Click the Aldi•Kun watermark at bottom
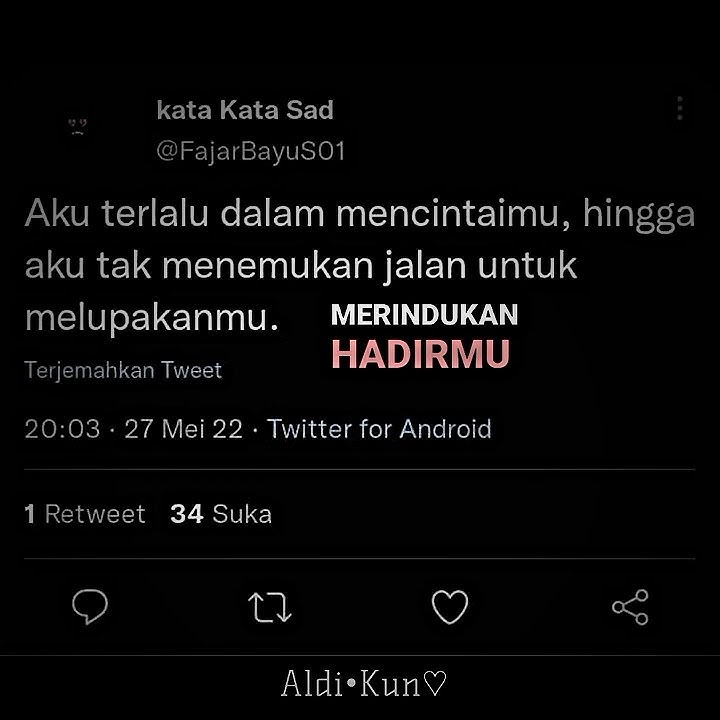This screenshot has height=720, width=720. tap(364, 683)
